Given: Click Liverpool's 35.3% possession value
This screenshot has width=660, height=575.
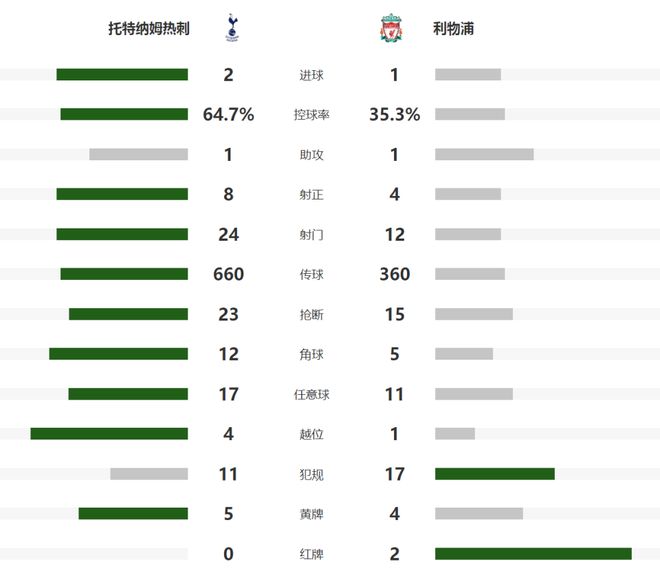Looking at the screenshot, I should pos(394,115).
